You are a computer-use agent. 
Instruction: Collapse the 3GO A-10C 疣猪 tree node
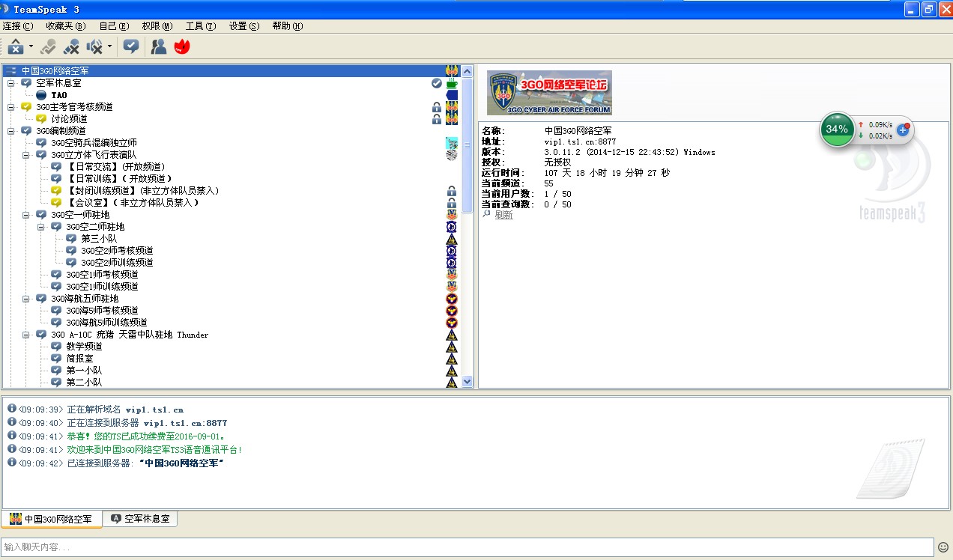click(26, 335)
